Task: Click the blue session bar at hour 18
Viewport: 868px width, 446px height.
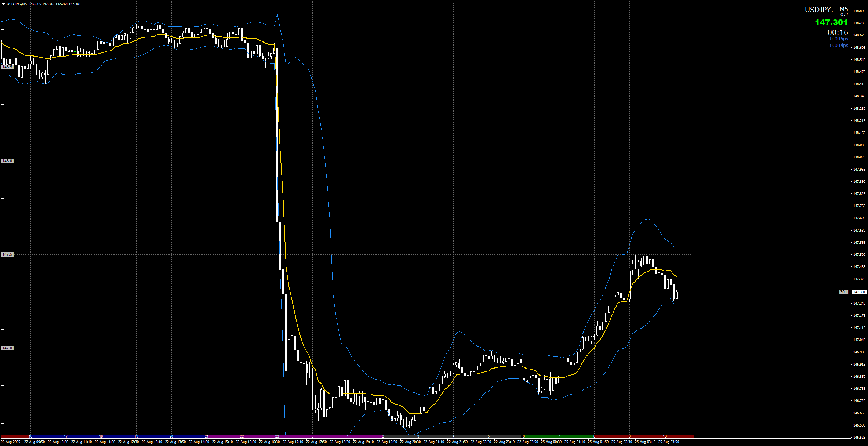Action: click(101, 436)
